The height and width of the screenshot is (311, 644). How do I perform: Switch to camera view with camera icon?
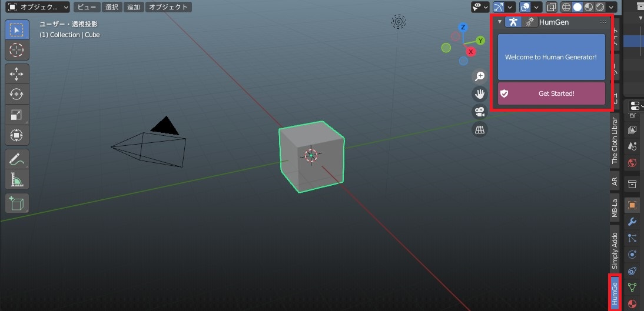pos(480,112)
